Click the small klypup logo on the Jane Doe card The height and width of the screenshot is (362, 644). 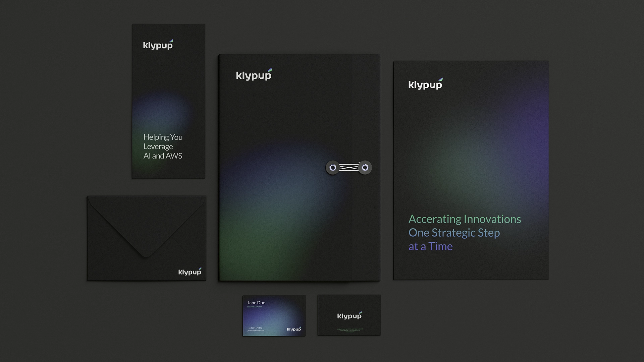click(294, 329)
